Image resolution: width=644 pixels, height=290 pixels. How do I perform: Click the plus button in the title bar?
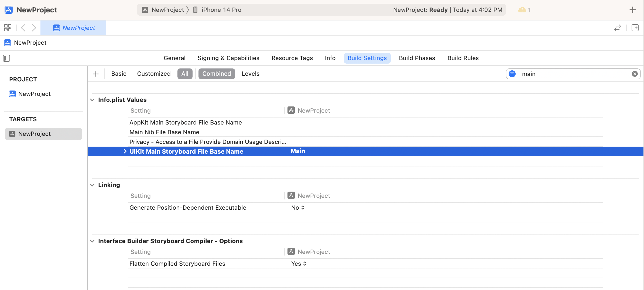pyautogui.click(x=632, y=10)
